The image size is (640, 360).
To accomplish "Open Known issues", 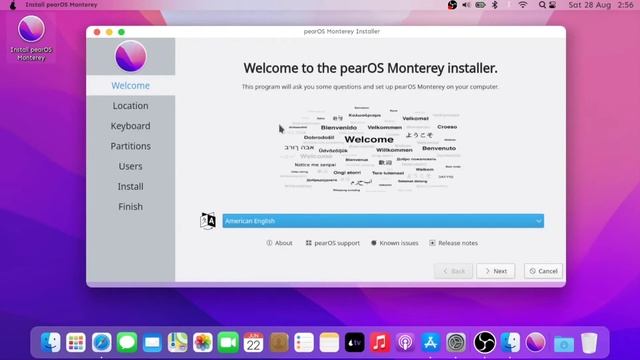I will [394, 243].
